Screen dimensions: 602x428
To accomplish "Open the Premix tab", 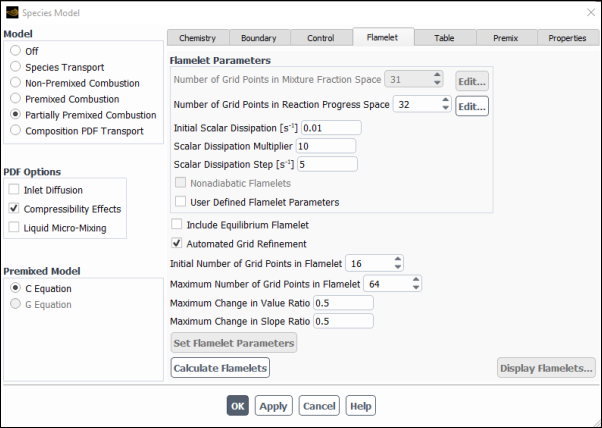I will (x=506, y=38).
